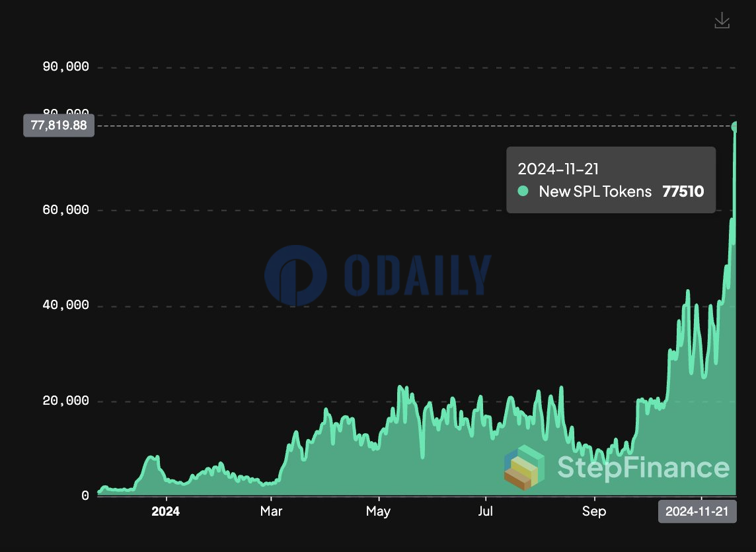Image resolution: width=756 pixels, height=552 pixels.
Task: Click the May x-axis label
Action: tap(378, 512)
